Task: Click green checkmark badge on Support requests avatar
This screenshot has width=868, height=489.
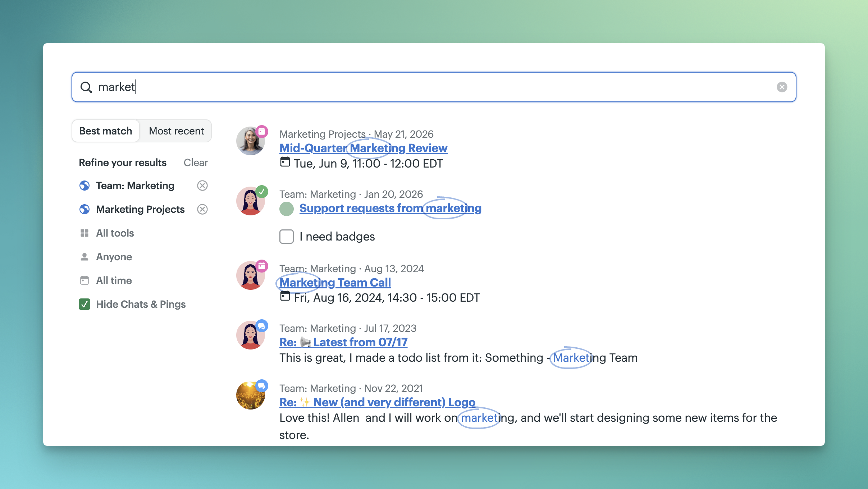Action: [262, 192]
